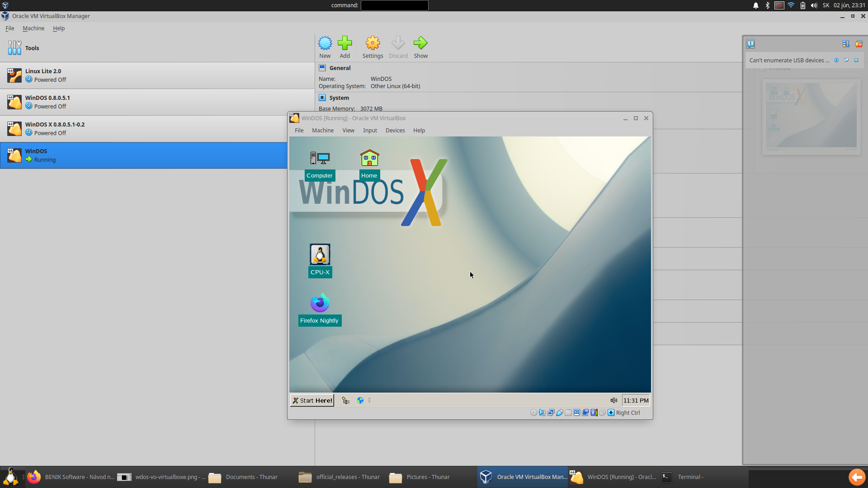
Task: Open the optical disk indicator in status bar
Action: point(534,413)
